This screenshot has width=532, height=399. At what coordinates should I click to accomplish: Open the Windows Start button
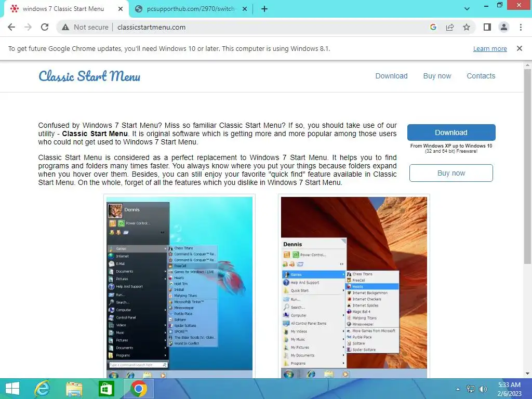[x=12, y=389]
